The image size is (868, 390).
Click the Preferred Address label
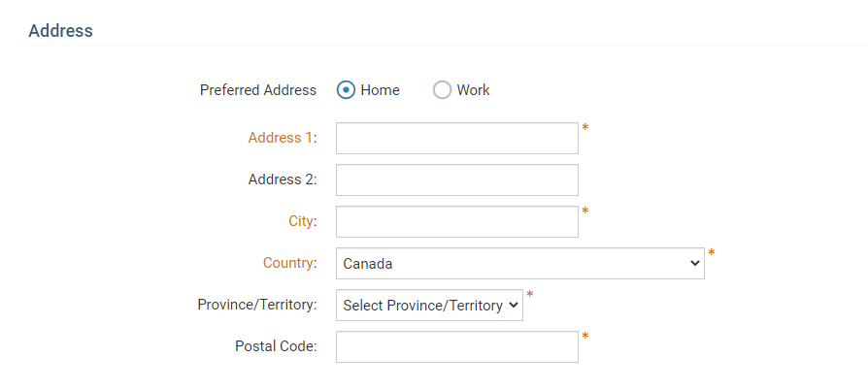coord(258,90)
